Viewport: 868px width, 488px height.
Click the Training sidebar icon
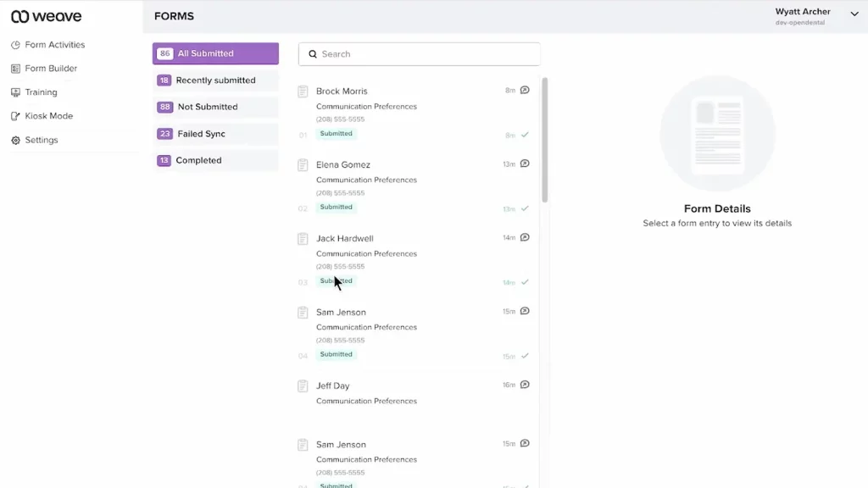15,92
